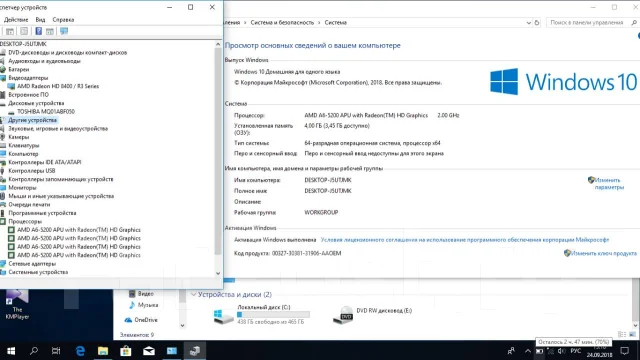Click Система и безопасность in the breadcrumb

tap(282, 23)
